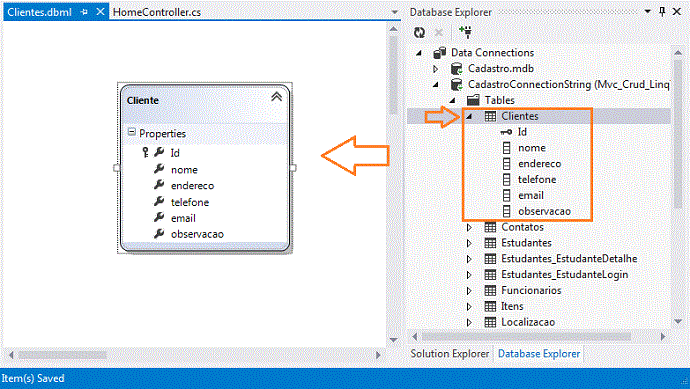Select the Database Explorer bottom tab

539,354
